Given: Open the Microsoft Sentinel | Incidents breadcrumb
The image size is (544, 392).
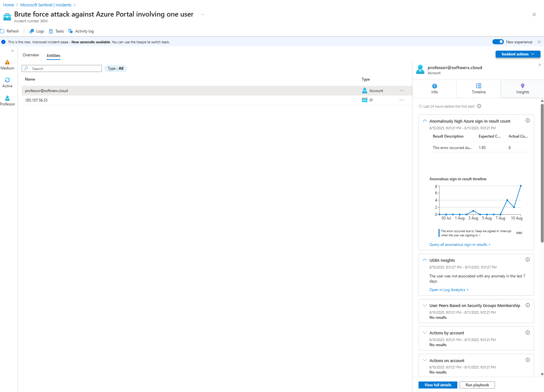Looking at the screenshot, I should 46,5.
